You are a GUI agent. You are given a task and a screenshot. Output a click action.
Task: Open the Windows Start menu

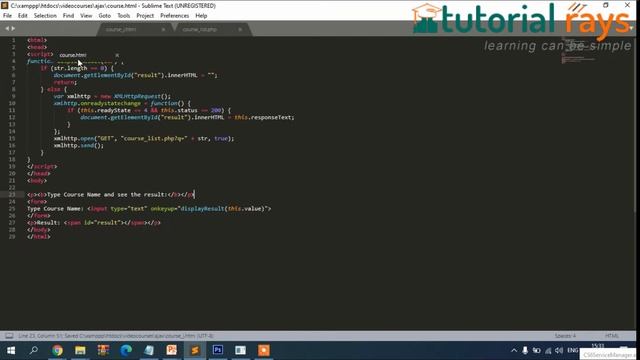[11, 350]
